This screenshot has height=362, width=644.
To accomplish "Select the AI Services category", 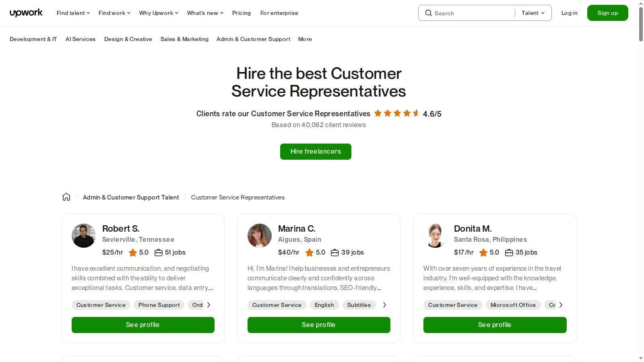I will point(80,39).
